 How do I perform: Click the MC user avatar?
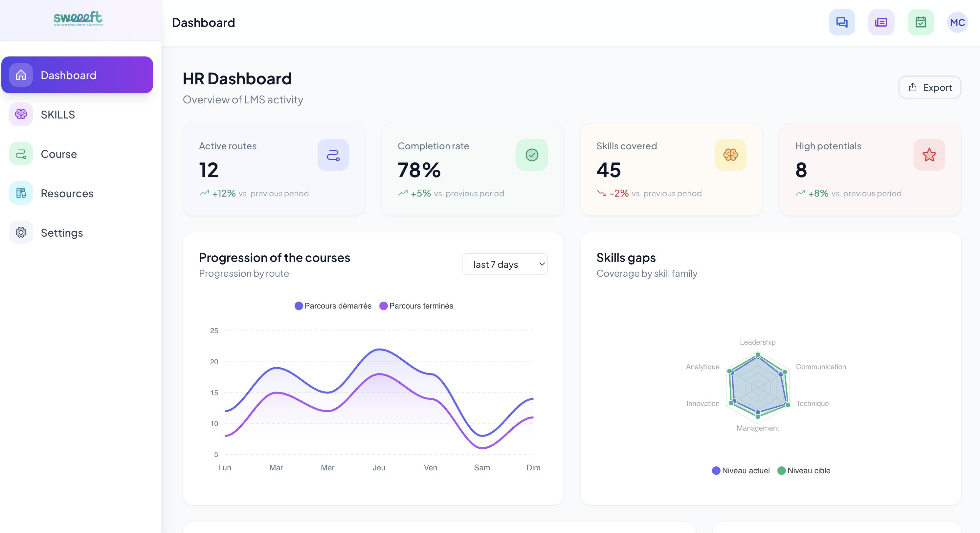pos(957,22)
